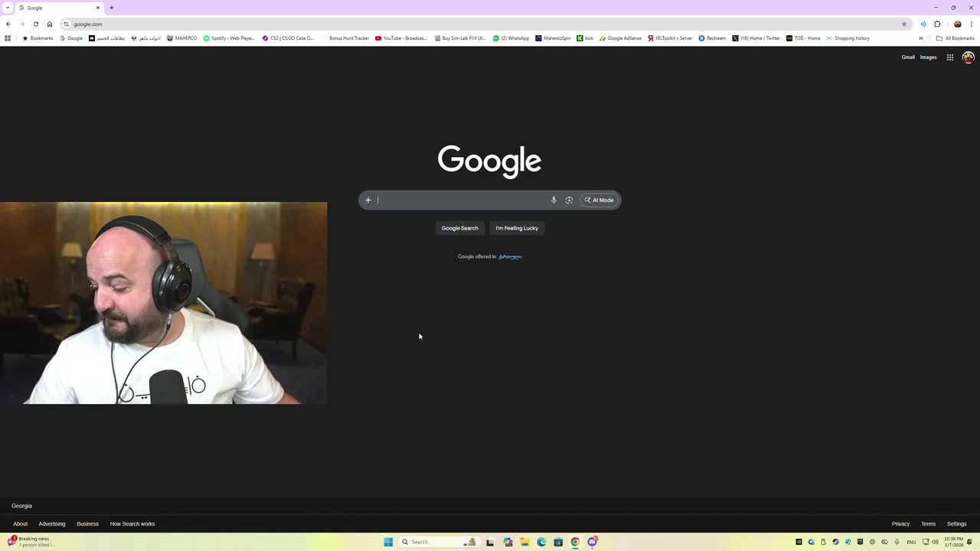Go to Images link

(929, 57)
